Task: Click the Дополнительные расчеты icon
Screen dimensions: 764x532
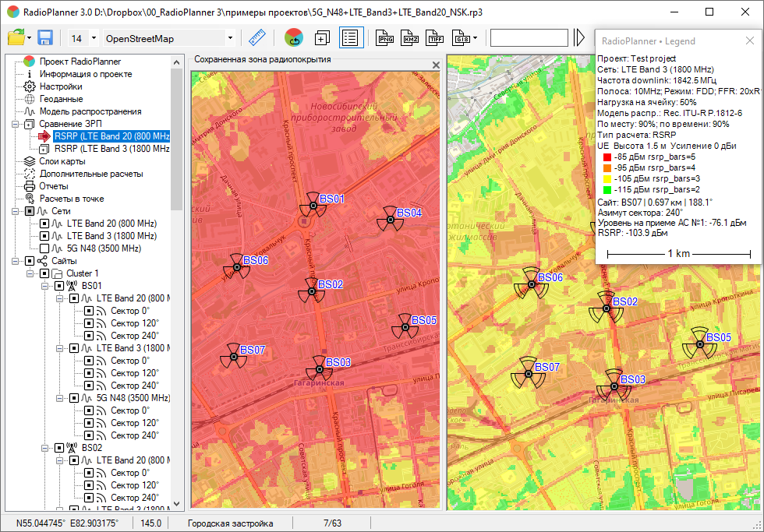Action: pyautogui.click(x=30, y=174)
